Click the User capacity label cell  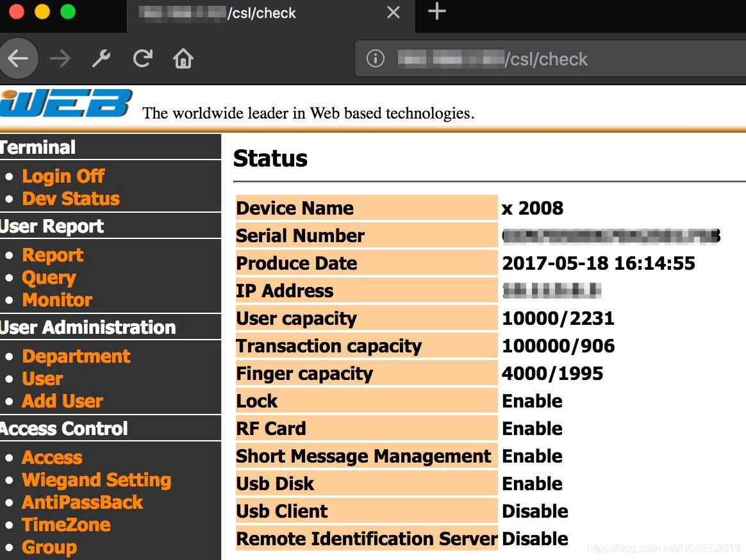tap(367, 318)
